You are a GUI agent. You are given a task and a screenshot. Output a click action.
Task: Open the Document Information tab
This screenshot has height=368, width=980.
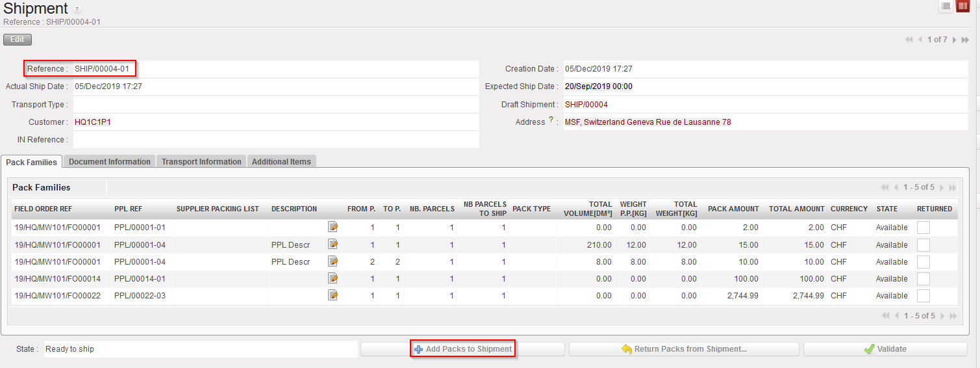(109, 162)
